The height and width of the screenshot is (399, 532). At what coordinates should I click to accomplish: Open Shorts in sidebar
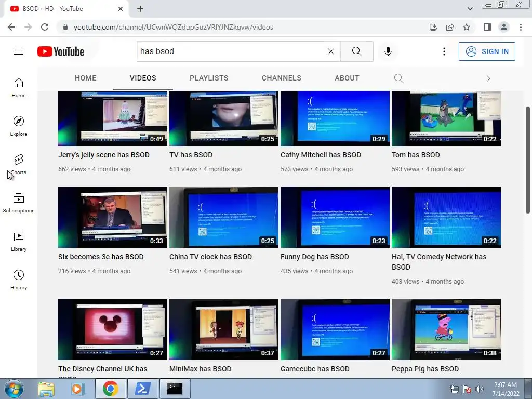19,165
